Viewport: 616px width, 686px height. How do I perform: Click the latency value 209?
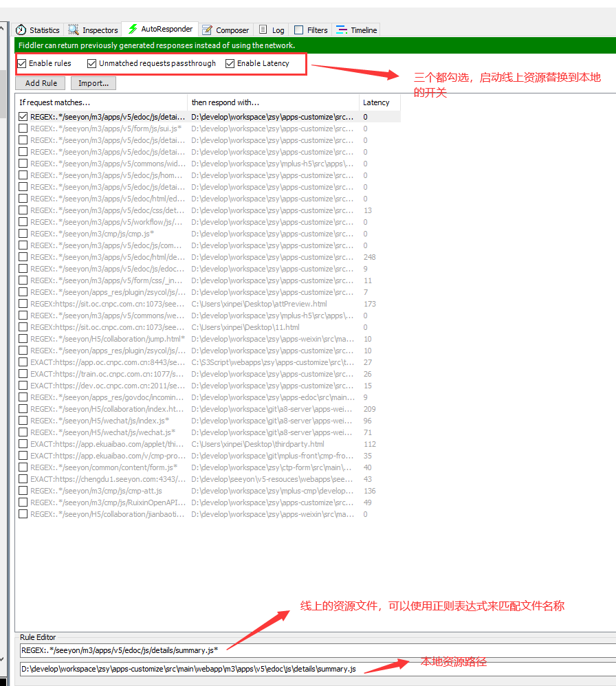point(370,409)
